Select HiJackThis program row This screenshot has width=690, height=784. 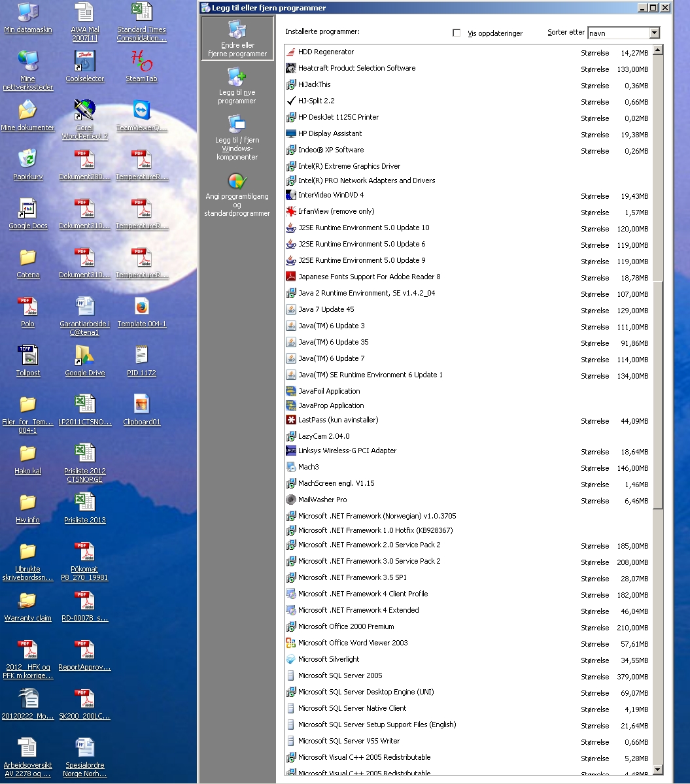click(x=468, y=85)
